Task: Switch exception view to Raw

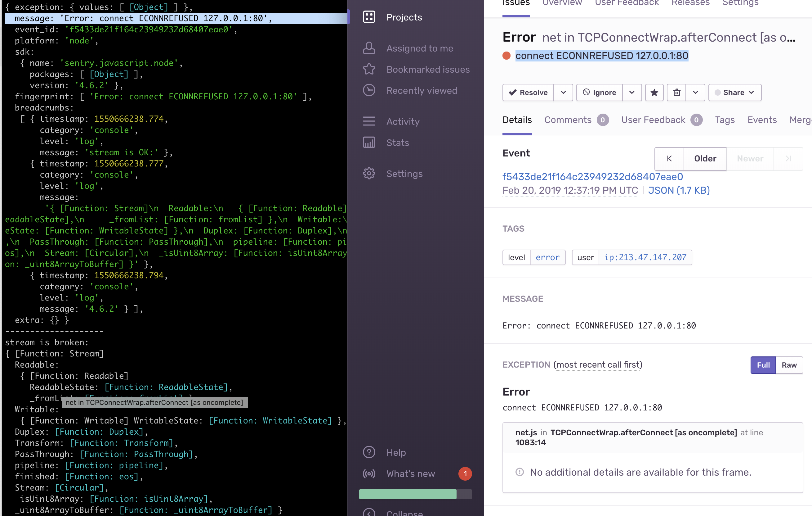Action: [x=789, y=365]
